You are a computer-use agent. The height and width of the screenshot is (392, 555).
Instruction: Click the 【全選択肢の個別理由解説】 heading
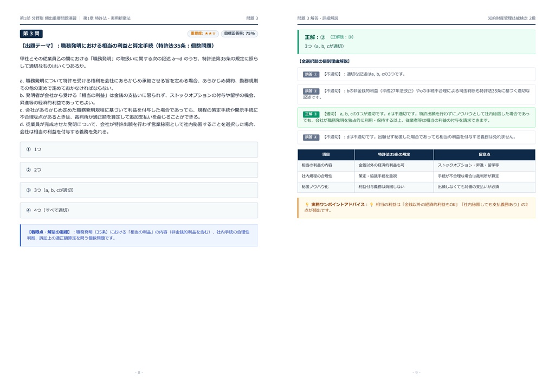(x=325, y=61)
